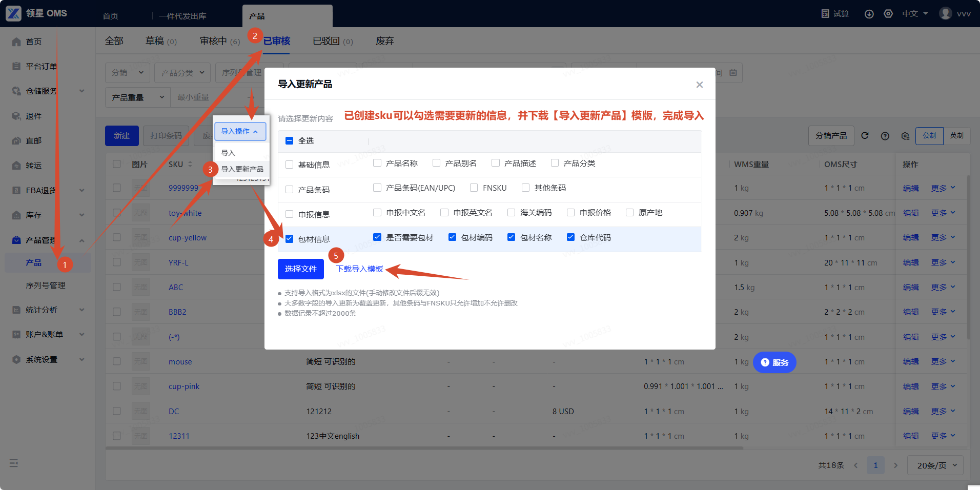Check the 海关编码 checkbox
The height and width of the screenshot is (490, 980).
pos(511,212)
